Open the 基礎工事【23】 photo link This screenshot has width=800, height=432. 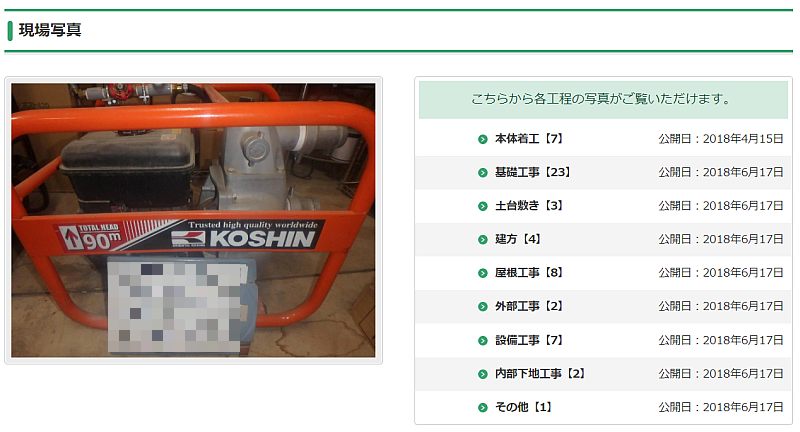click(x=533, y=172)
